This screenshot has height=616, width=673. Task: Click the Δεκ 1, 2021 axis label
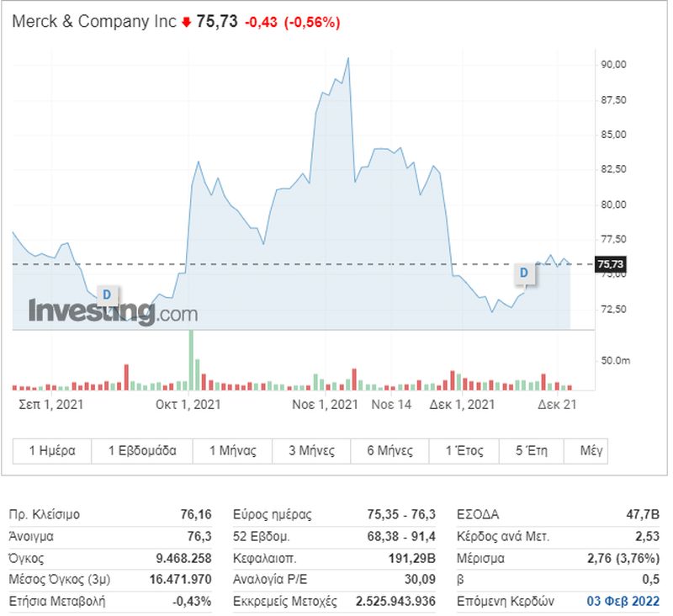pyautogui.click(x=462, y=405)
